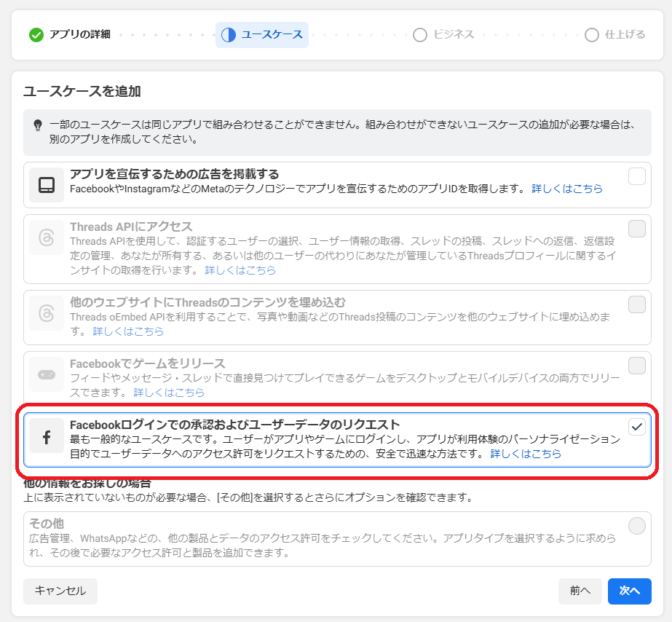Open 詳しくはこちら link under Threads APIにアクセス
Viewport: 672px width, 622px height.
[240, 270]
